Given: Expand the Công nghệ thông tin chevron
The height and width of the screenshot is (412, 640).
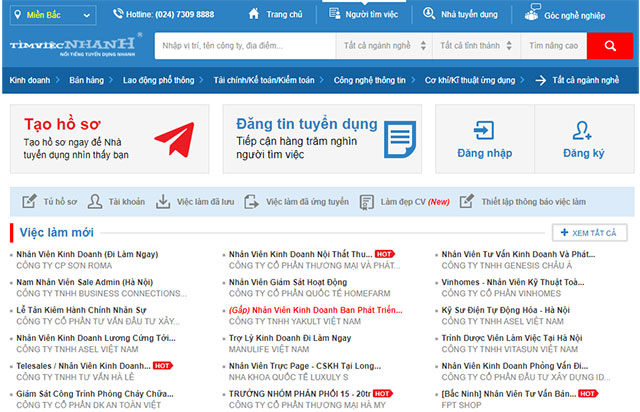Looking at the screenshot, I should pyautogui.click(x=413, y=80).
